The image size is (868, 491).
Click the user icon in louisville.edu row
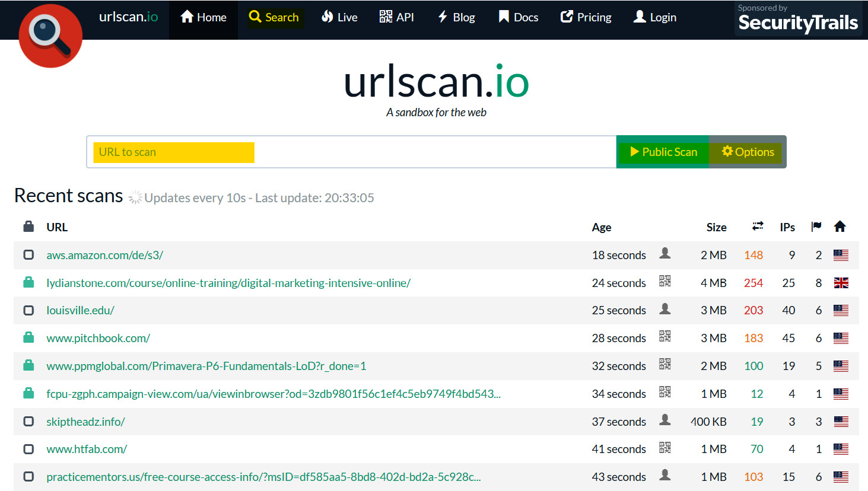click(665, 309)
